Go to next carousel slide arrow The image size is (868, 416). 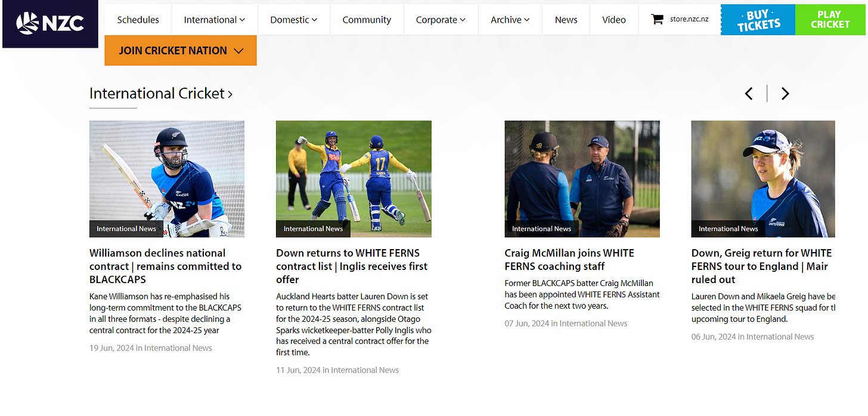[x=785, y=94]
